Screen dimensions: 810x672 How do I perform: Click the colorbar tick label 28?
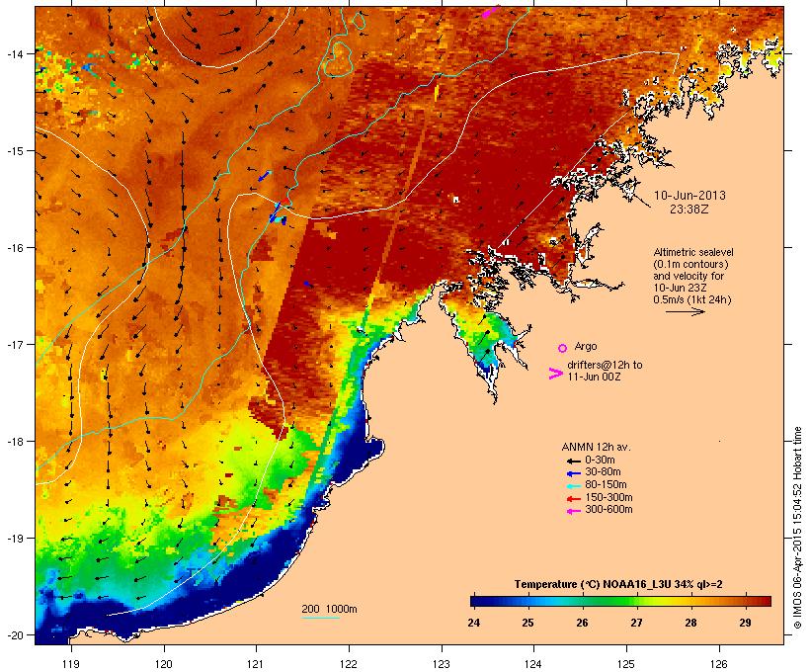[690, 623]
